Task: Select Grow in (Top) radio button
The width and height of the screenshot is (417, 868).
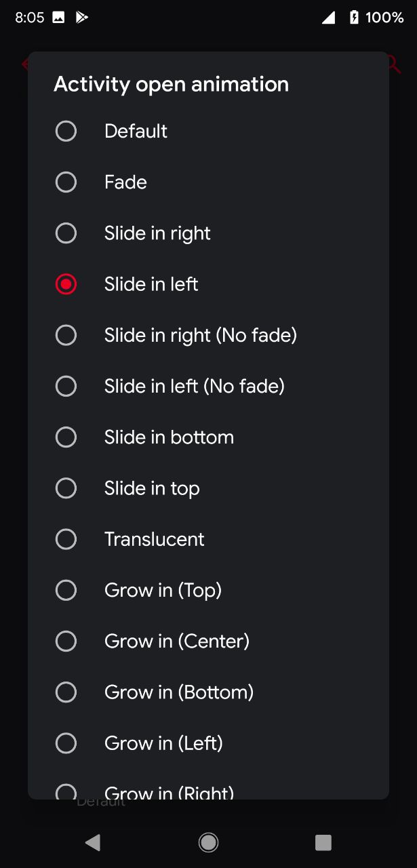Action: (x=208, y=590)
